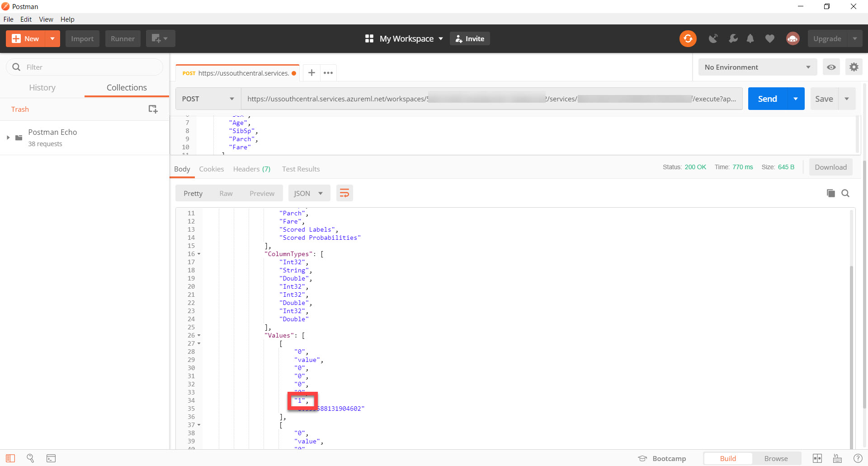This screenshot has height=466, width=868.
Task: Switch to Build mode
Action: point(728,458)
